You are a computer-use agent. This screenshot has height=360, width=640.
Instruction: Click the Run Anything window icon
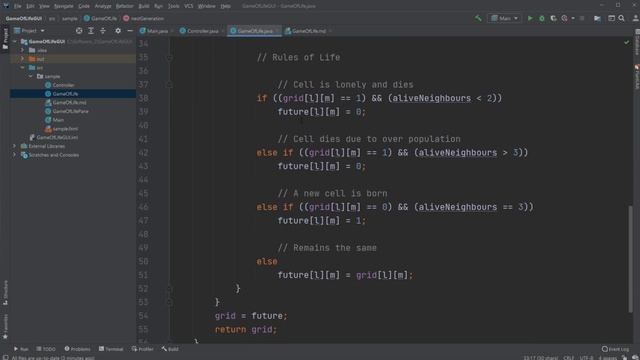611,18
